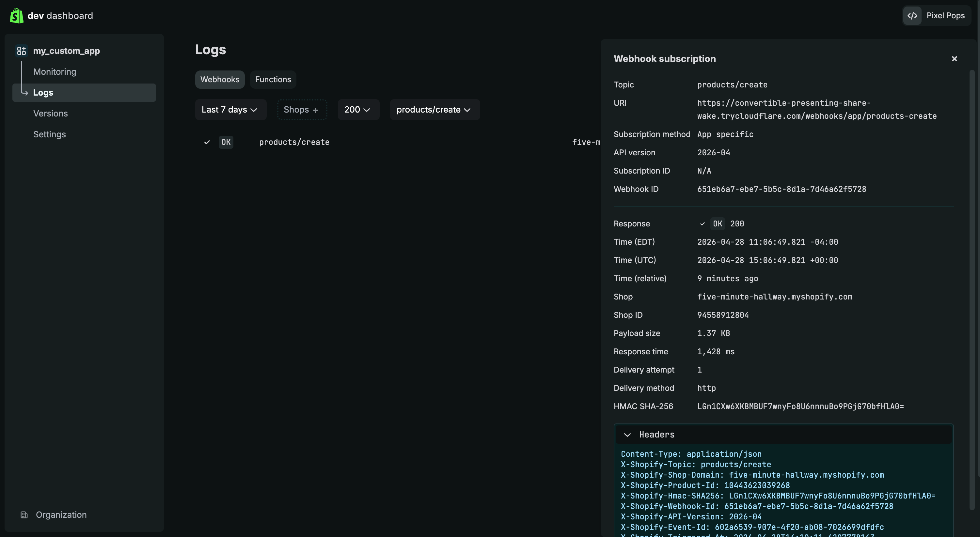Click the HMAC SHA-256 value

(800, 406)
